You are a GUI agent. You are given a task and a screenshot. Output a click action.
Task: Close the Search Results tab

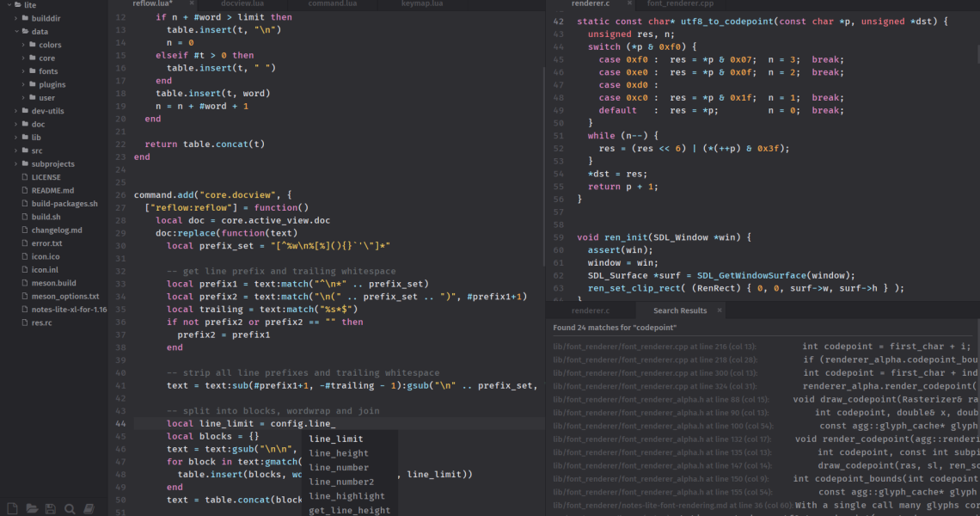tap(720, 310)
